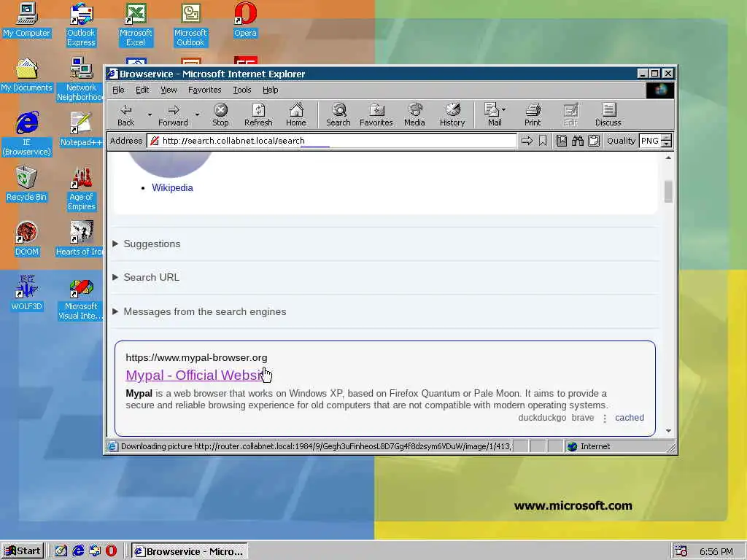
Task: Open the Edit menu
Action: (142, 90)
